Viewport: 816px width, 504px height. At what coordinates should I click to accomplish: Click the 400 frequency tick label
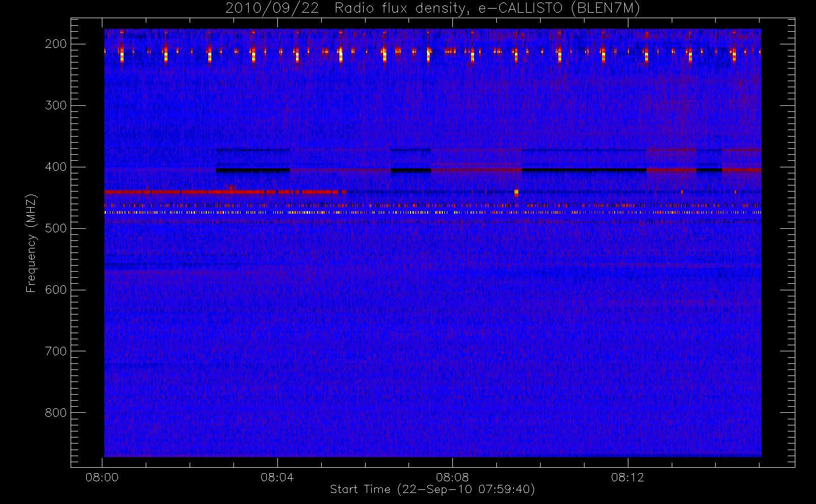56,167
